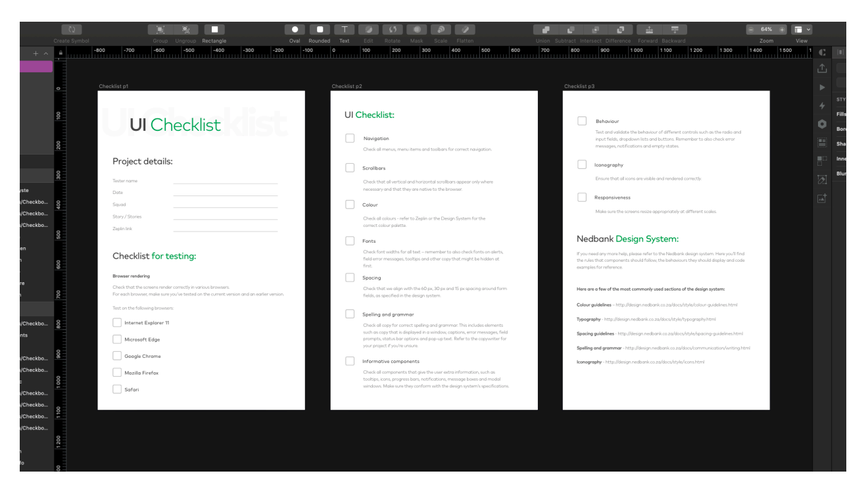The width and height of the screenshot is (868, 490).
Task: Choose the Rounded rectangle tool
Action: coord(320,30)
